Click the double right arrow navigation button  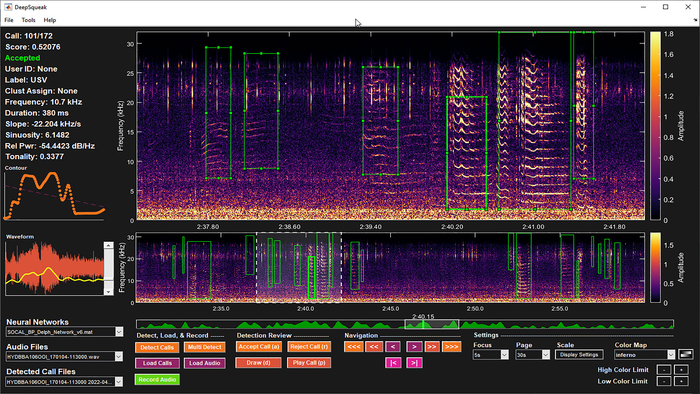pyautogui.click(x=432, y=347)
